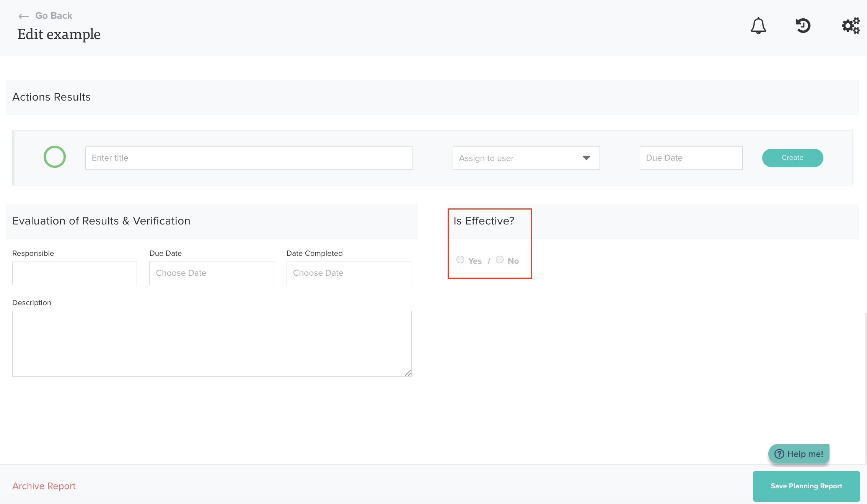Screen dimensions: 867x504
Task: Click the Archive Report link
Action: (44, 486)
